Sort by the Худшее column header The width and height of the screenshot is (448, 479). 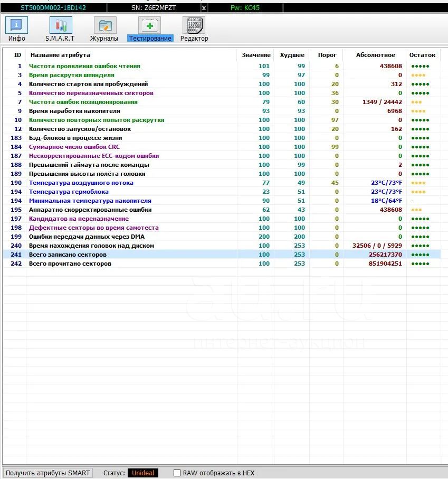pos(292,55)
